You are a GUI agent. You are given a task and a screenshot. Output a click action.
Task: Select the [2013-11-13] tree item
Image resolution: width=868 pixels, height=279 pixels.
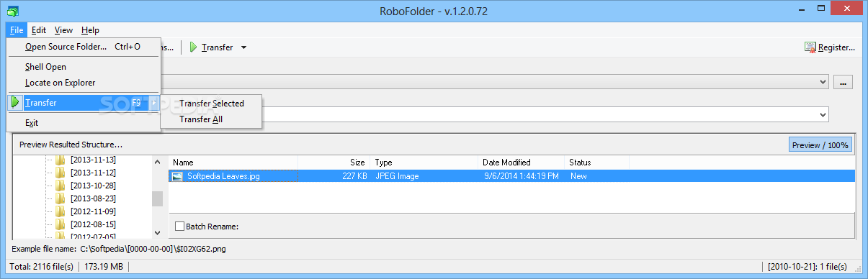point(93,160)
